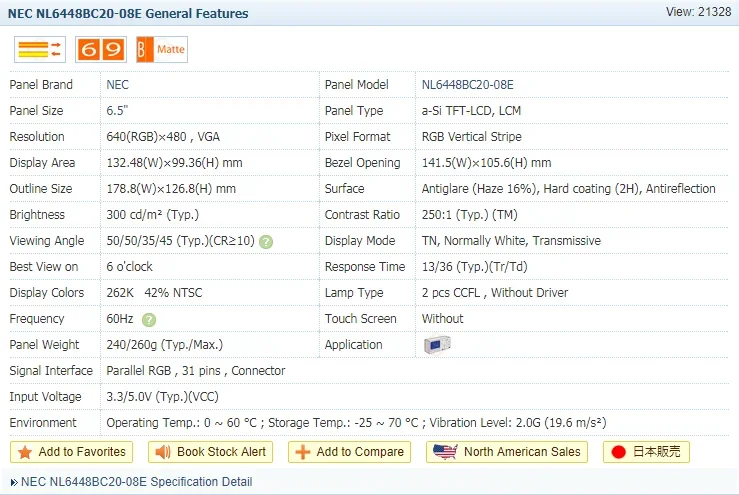Click the red circle Japan flag icon

[618, 452]
